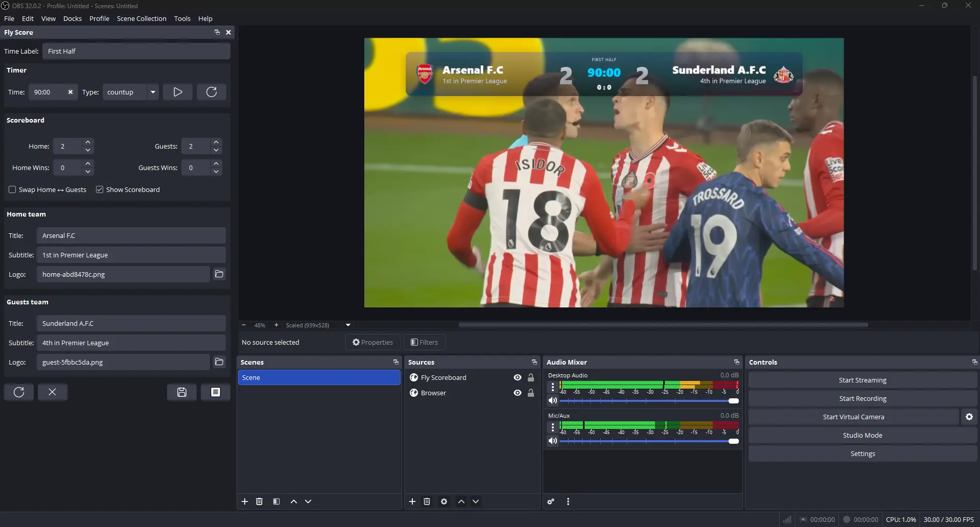Enable Swap Home ↔ Guests checkbox
Viewport: 980px width, 527px height.
tap(12, 189)
